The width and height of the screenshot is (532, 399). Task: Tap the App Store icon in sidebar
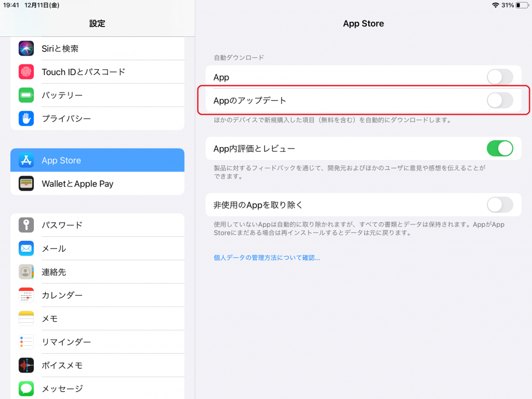click(26, 160)
